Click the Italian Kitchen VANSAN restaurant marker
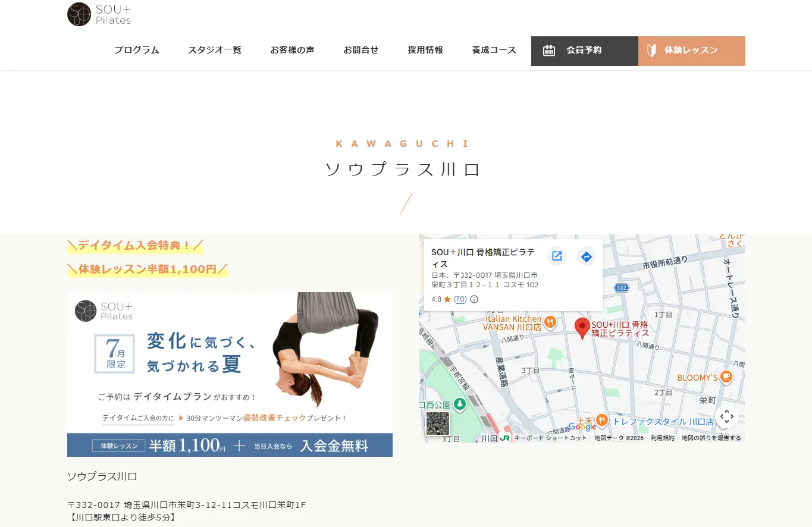Image resolution: width=812 pixels, height=527 pixels. 550,322
